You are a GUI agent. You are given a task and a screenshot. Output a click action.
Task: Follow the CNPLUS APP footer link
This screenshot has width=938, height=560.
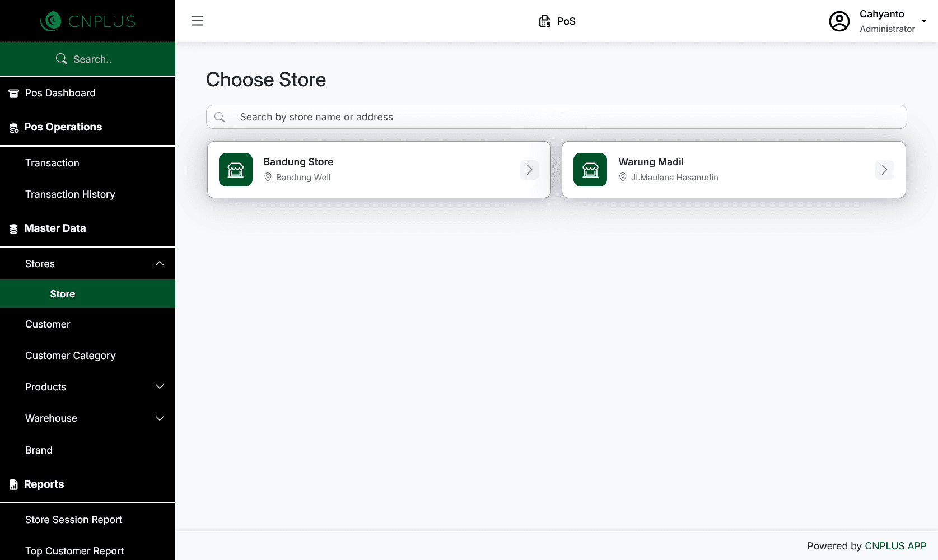tap(895, 546)
